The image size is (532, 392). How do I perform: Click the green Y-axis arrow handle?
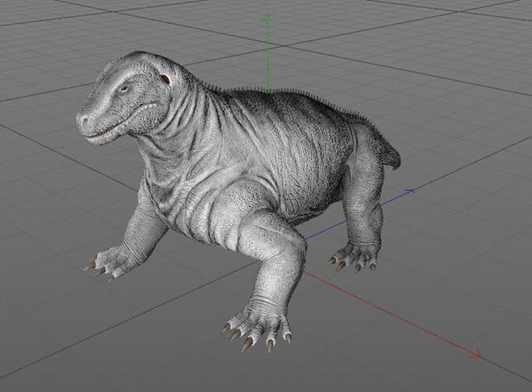tap(267, 18)
